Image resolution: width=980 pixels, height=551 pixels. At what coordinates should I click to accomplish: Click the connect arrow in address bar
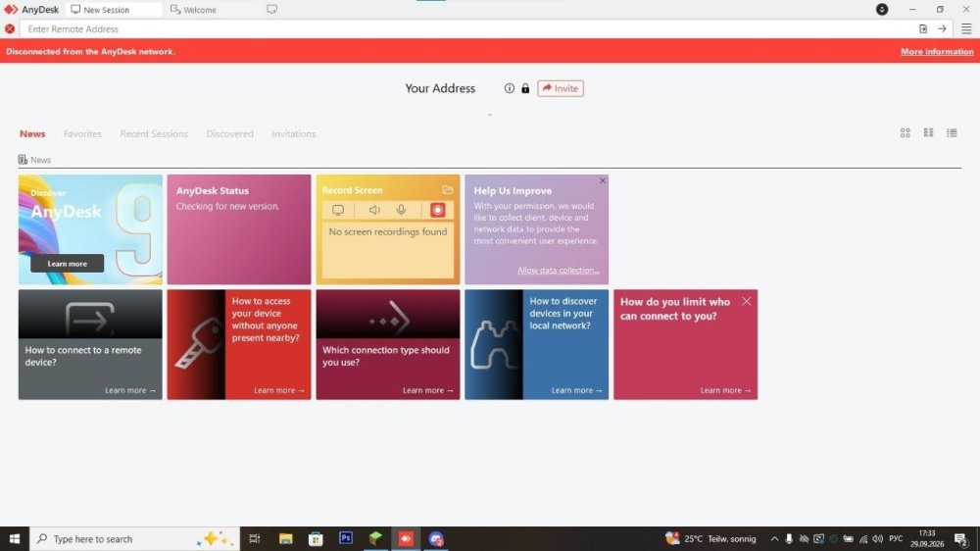coord(942,28)
